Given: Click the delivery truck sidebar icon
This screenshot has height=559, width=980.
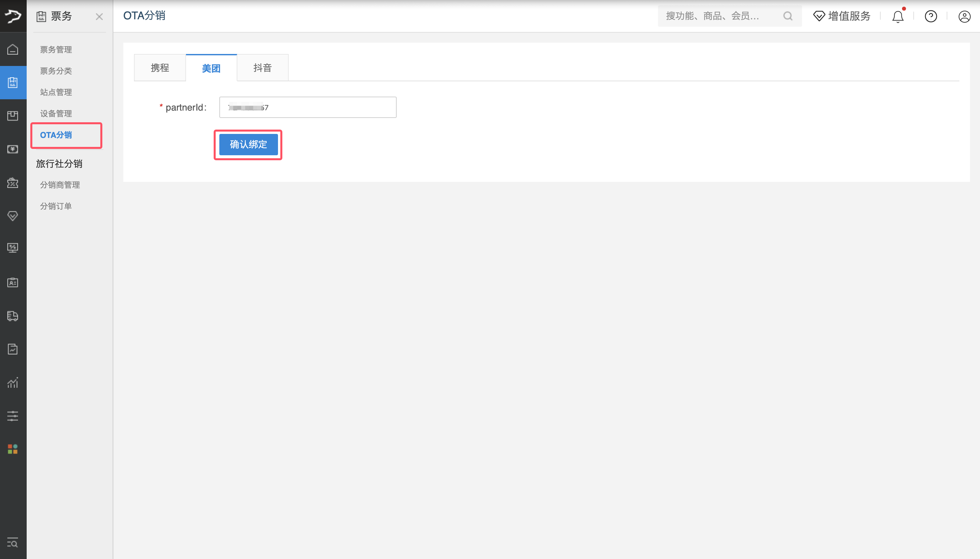Looking at the screenshot, I should pyautogui.click(x=13, y=316).
